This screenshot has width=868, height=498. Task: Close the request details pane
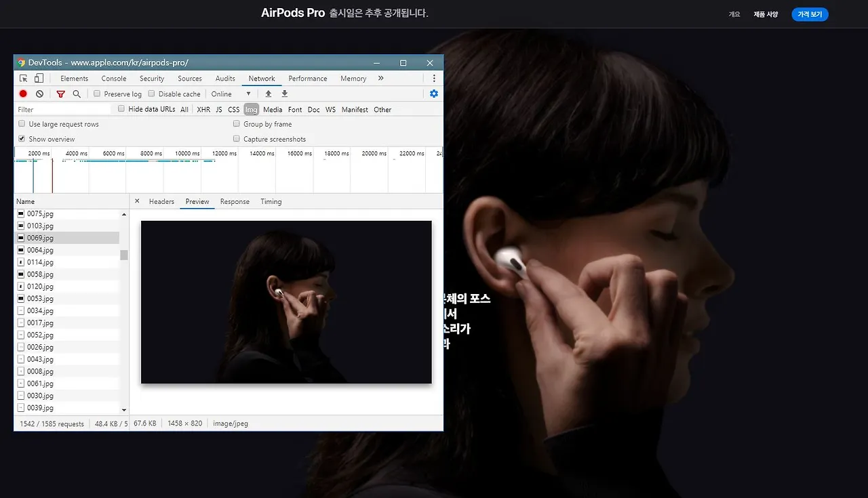point(137,201)
